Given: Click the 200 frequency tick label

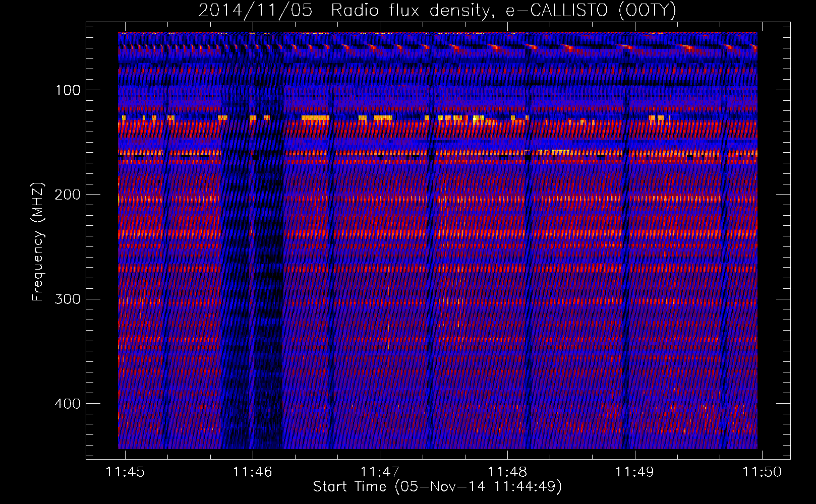Looking at the screenshot, I should coord(68,195).
